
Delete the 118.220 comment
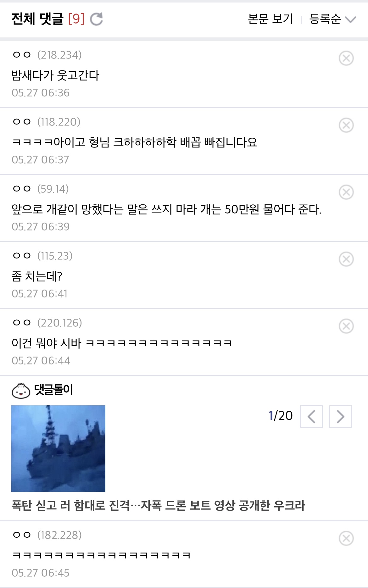(x=346, y=125)
